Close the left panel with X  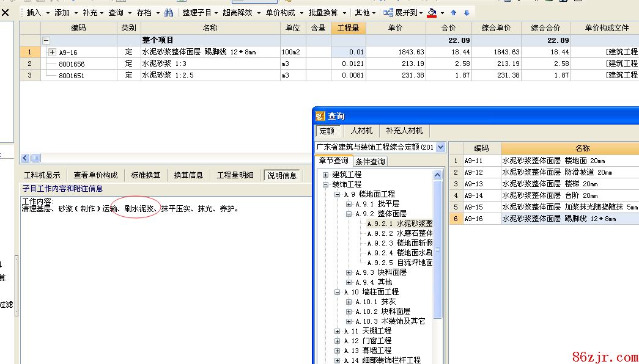pyautogui.click(x=6, y=12)
